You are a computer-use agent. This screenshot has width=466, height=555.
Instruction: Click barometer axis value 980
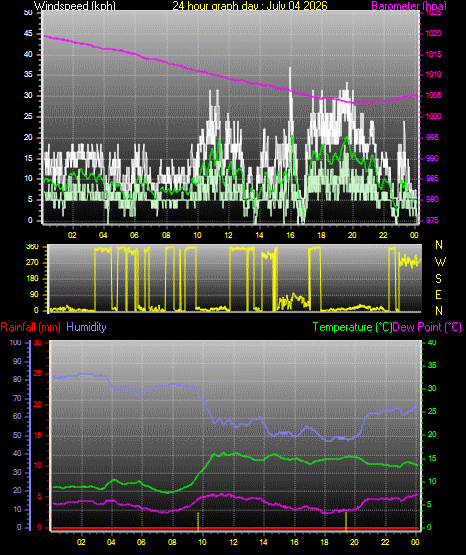point(432,199)
